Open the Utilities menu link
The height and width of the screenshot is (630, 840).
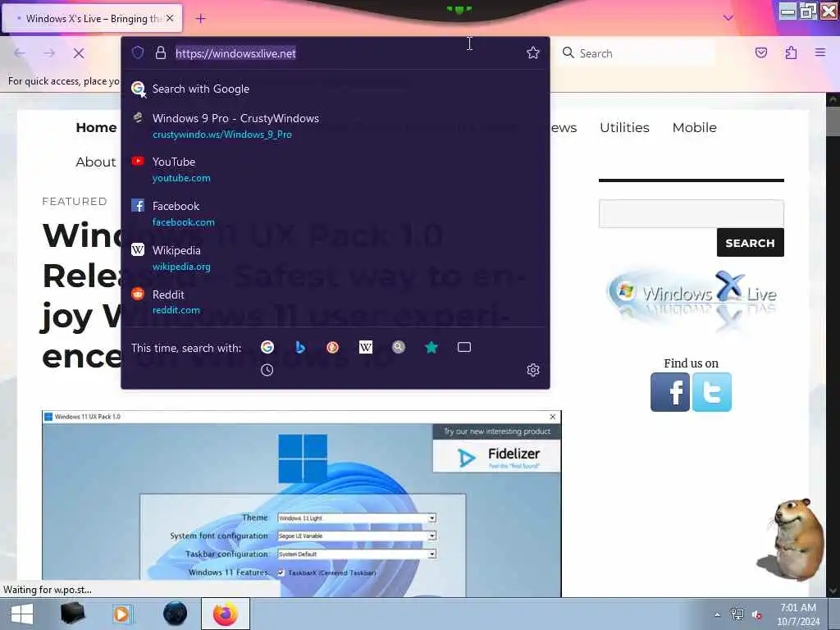[x=624, y=127]
